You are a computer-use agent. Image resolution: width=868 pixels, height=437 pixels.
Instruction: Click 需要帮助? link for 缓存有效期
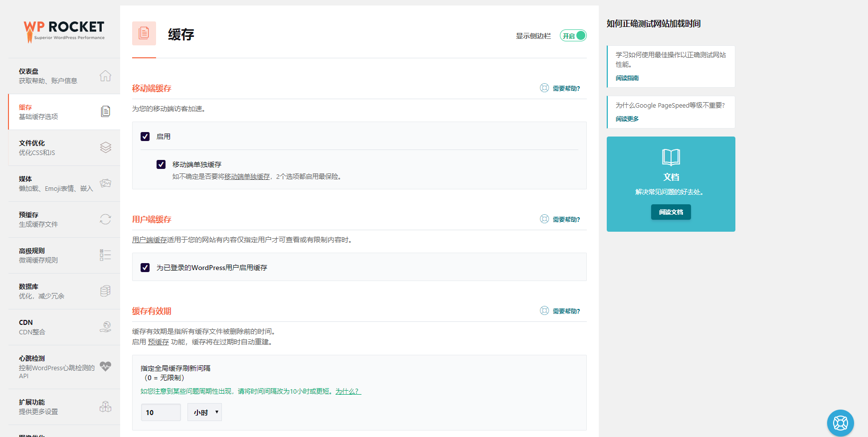coord(566,311)
